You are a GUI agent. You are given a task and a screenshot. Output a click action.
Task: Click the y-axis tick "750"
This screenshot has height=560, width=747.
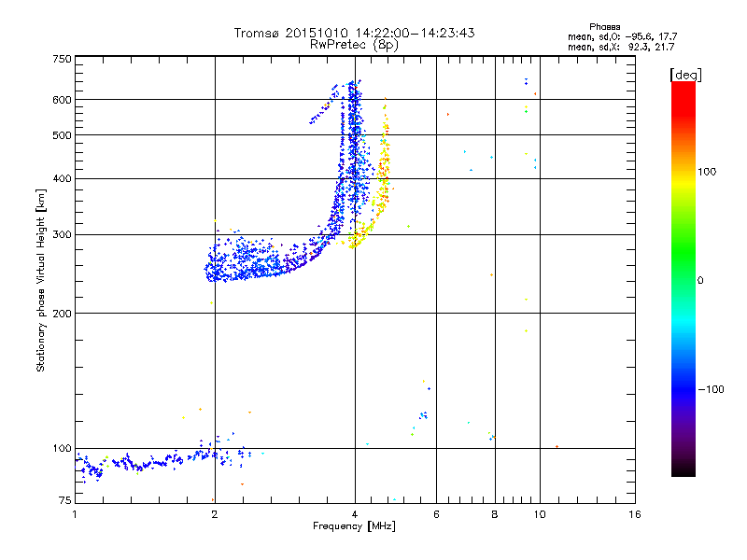(62, 59)
